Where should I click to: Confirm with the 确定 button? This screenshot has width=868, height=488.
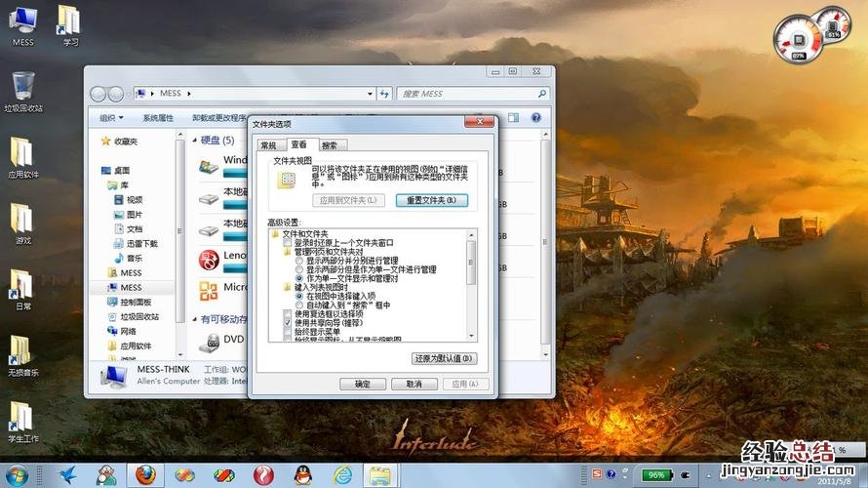pyautogui.click(x=363, y=384)
